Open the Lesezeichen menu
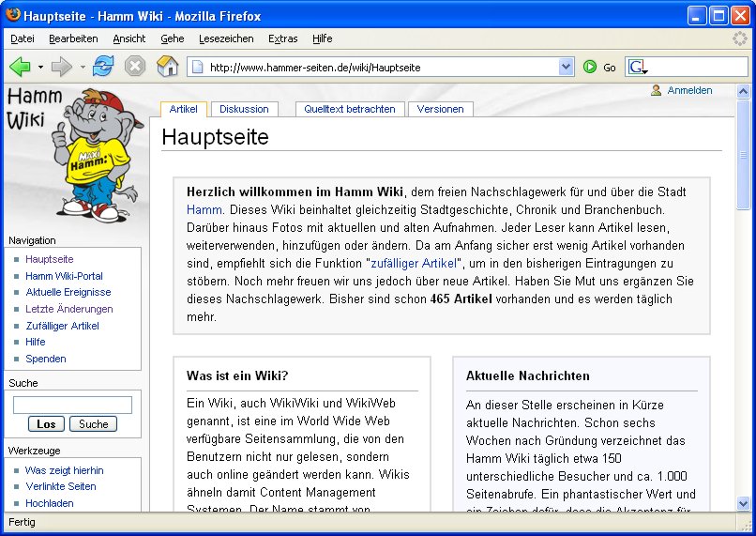 pos(226,38)
